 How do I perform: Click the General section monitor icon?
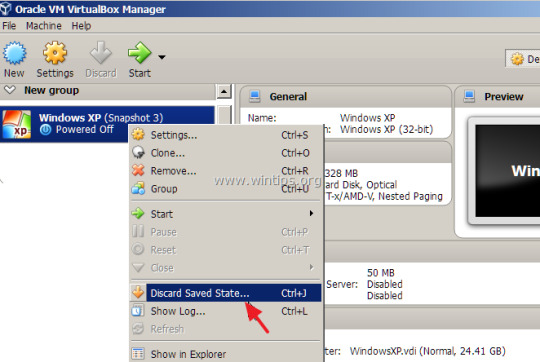click(255, 96)
